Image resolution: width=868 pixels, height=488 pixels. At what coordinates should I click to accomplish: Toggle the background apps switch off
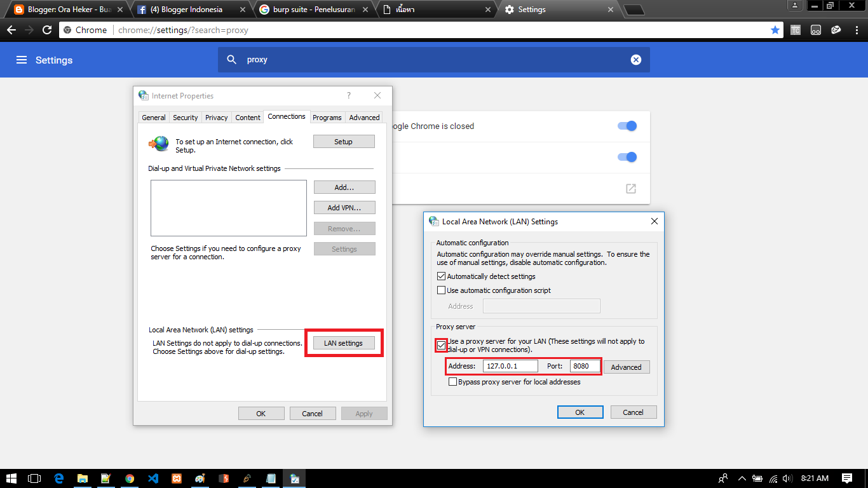click(627, 126)
